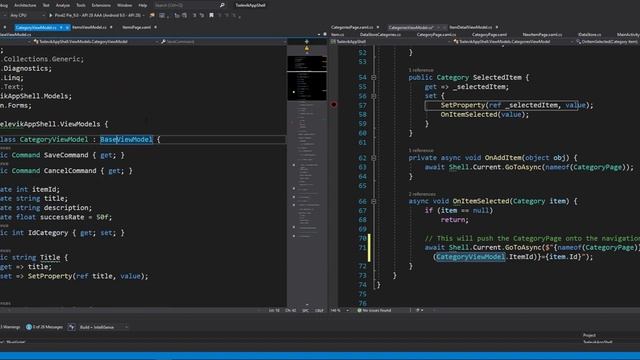Start debugging with the green play arrow
The height and width of the screenshot is (360, 640).
51,15
